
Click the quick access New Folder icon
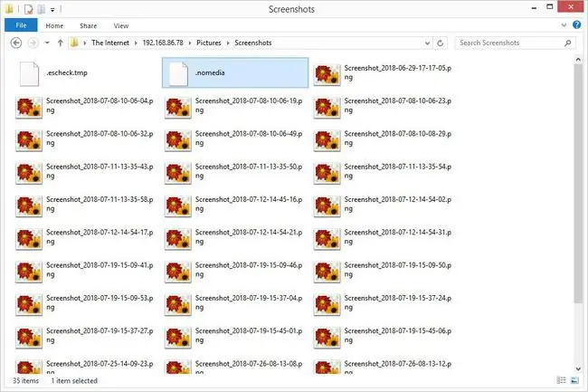[42, 9]
